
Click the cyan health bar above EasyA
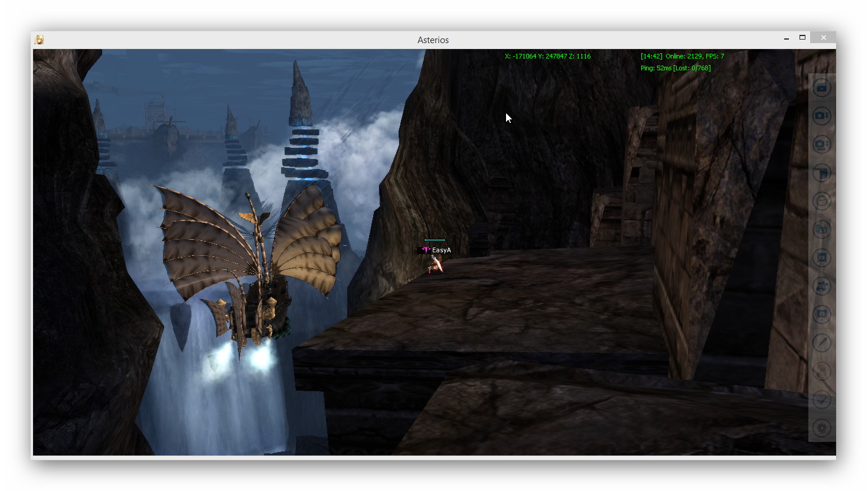point(435,240)
